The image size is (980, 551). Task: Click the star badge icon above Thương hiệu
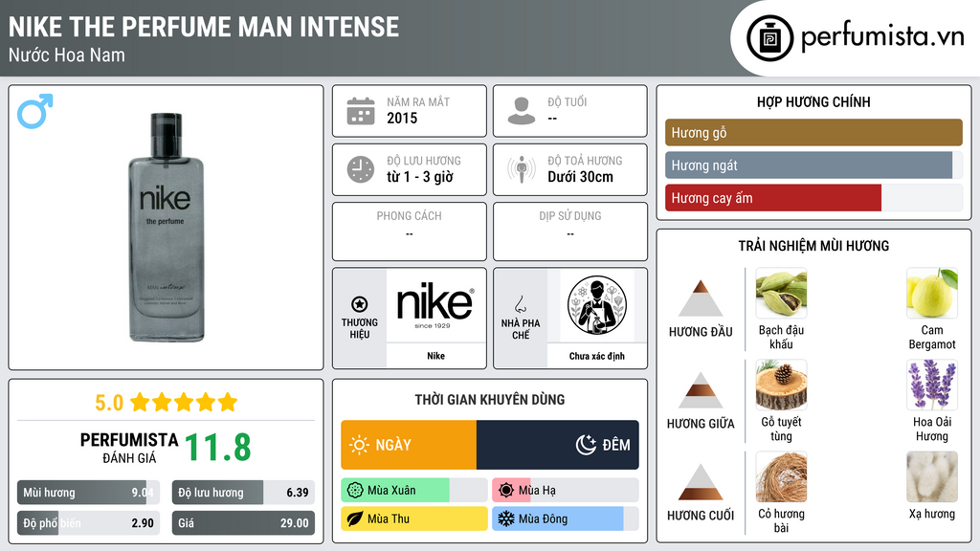tap(360, 304)
